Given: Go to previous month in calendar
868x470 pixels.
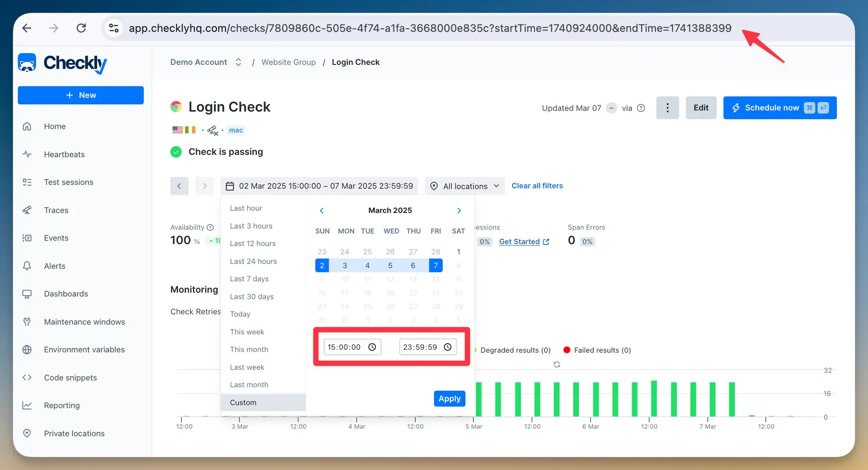Looking at the screenshot, I should [322, 211].
